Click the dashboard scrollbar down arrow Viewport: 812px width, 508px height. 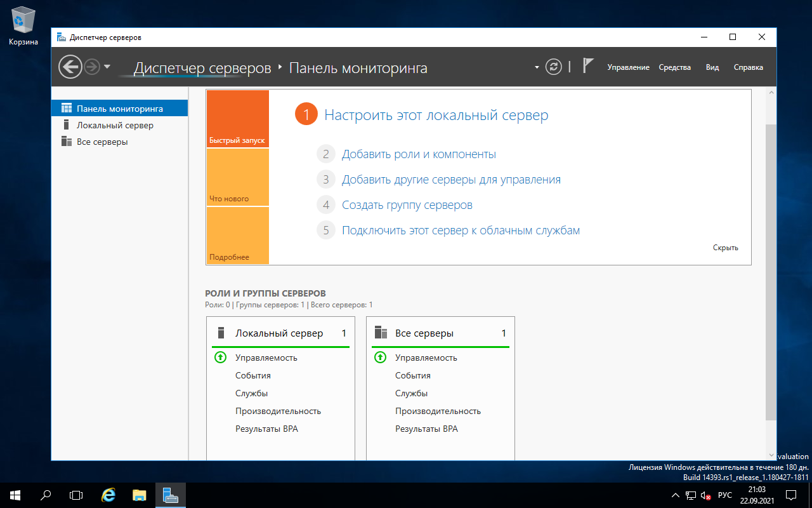coord(771,455)
